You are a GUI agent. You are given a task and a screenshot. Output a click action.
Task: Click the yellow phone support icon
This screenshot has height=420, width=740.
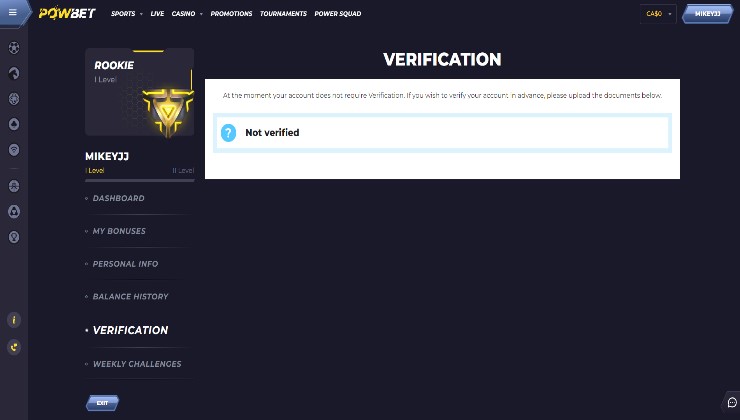[x=14, y=347]
